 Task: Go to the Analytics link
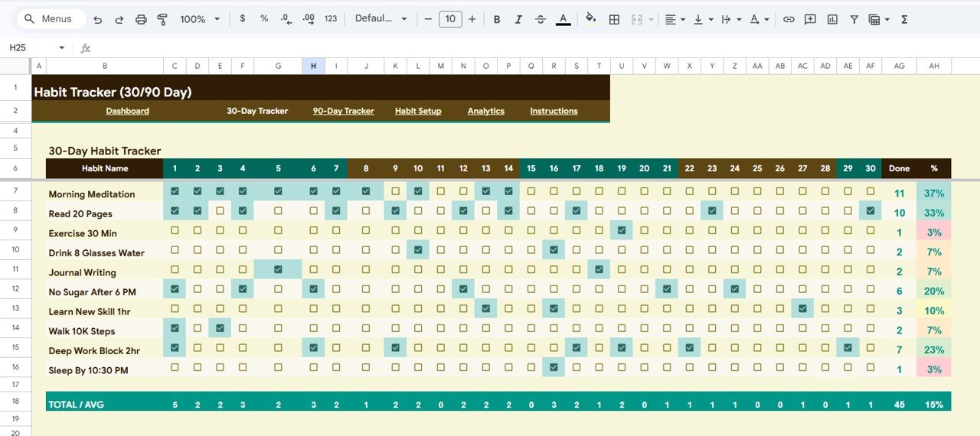[x=485, y=111]
